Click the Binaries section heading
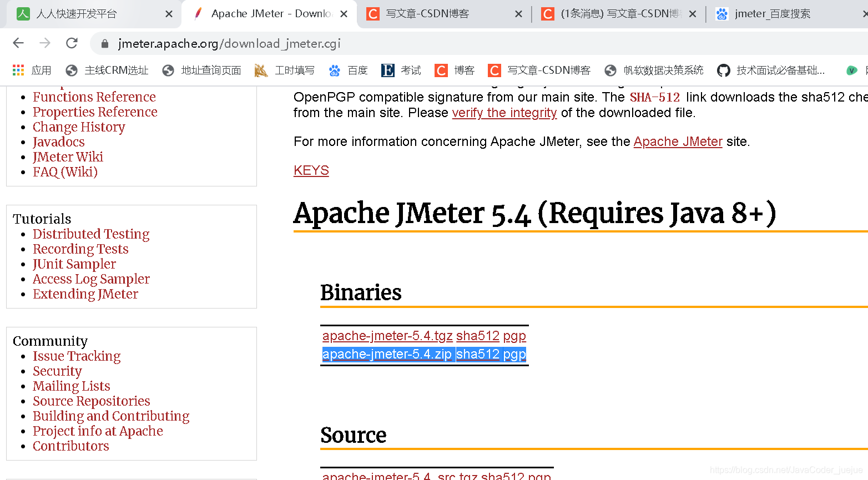868x480 pixels. pyautogui.click(x=361, y=292)
